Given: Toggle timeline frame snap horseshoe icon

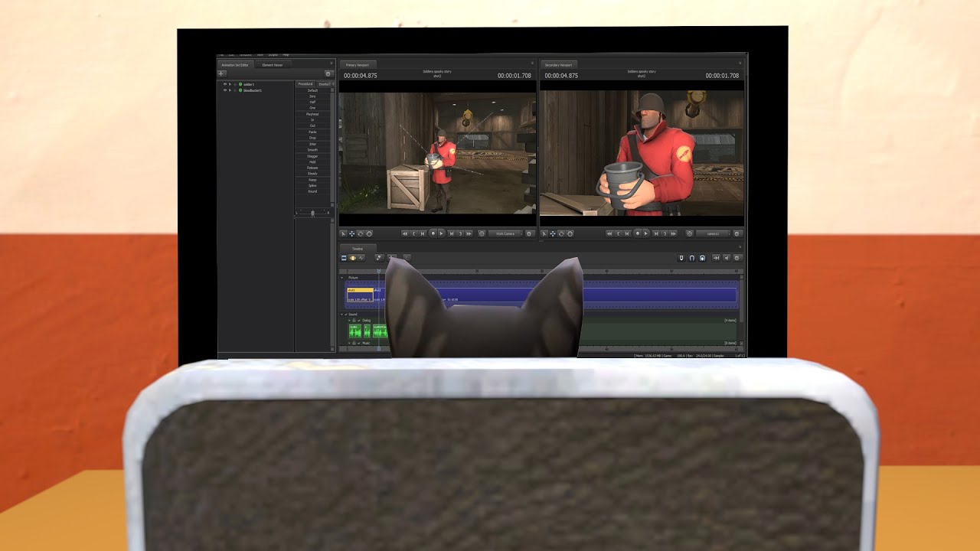Looking at the screenshot, I should 692,258.
